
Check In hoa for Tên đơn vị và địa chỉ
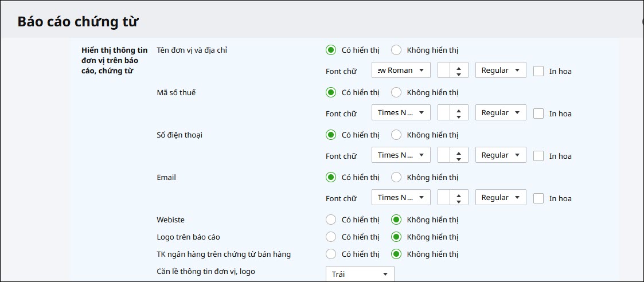tap(538, 71)
